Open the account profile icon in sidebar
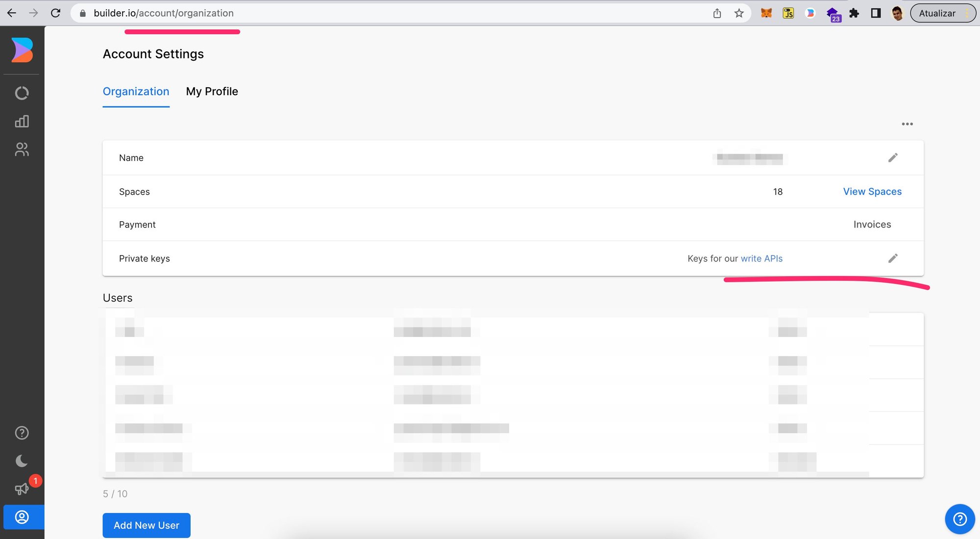Viewport: 980px width, 539px height. (x=22, y=517)
